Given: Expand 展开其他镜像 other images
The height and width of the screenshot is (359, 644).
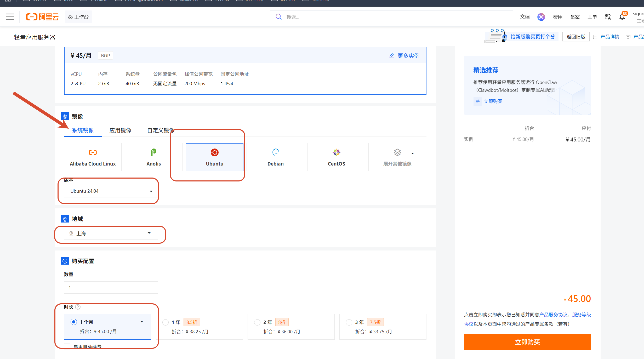Looking at the screenshot, I should coord(397,157).
